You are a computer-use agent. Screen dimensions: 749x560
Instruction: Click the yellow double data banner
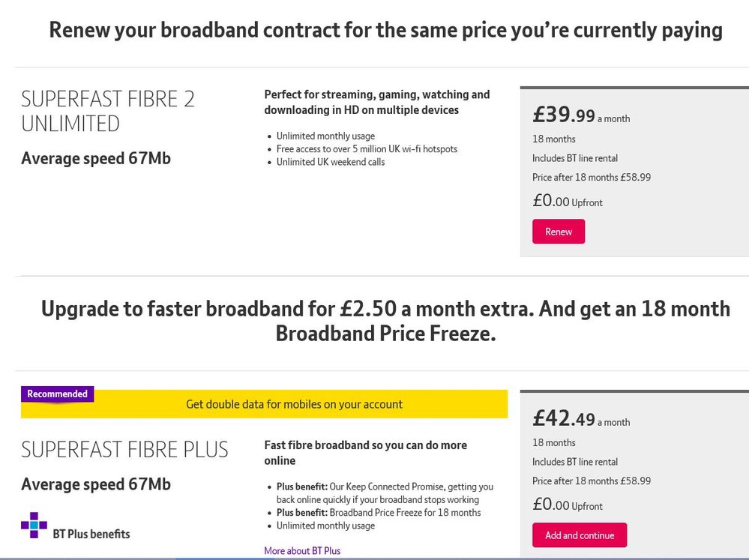(x=294, y=404)
